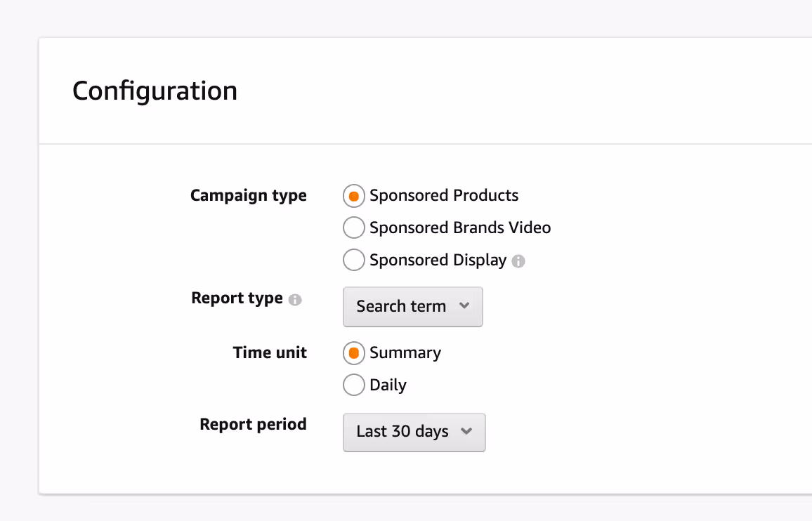Click the Campaign type field label
The image size is (812, 521).
pos(248,195)
